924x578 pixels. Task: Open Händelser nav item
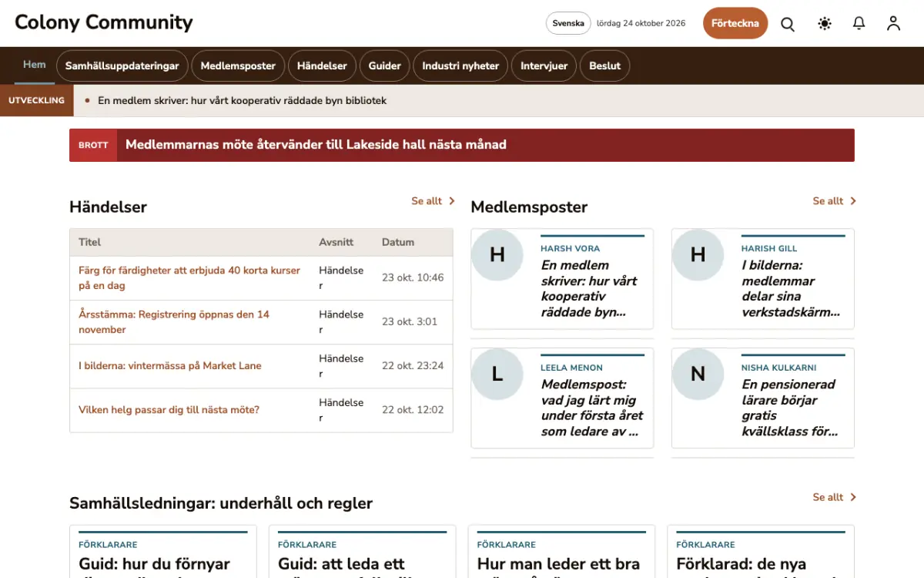(322, 66)
